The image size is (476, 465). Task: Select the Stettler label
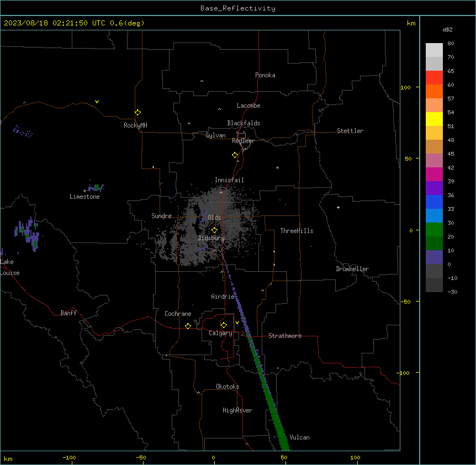(350, 131)
